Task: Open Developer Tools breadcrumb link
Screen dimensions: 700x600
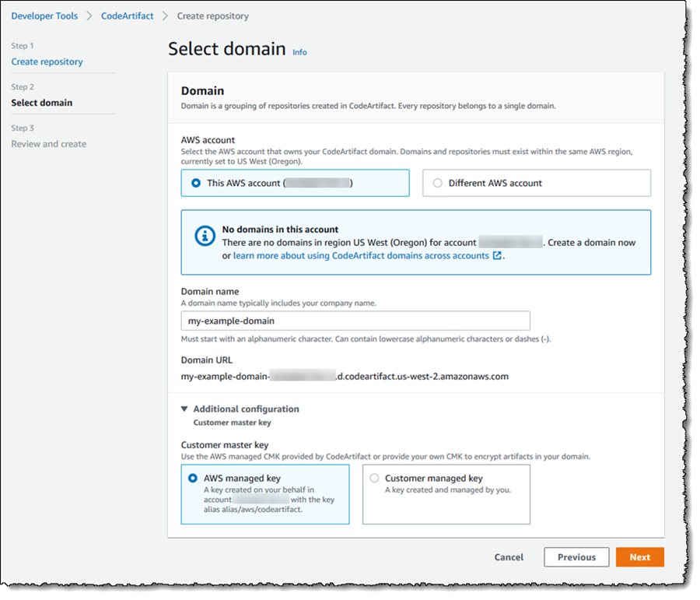Action: click(x=44, y=16)
